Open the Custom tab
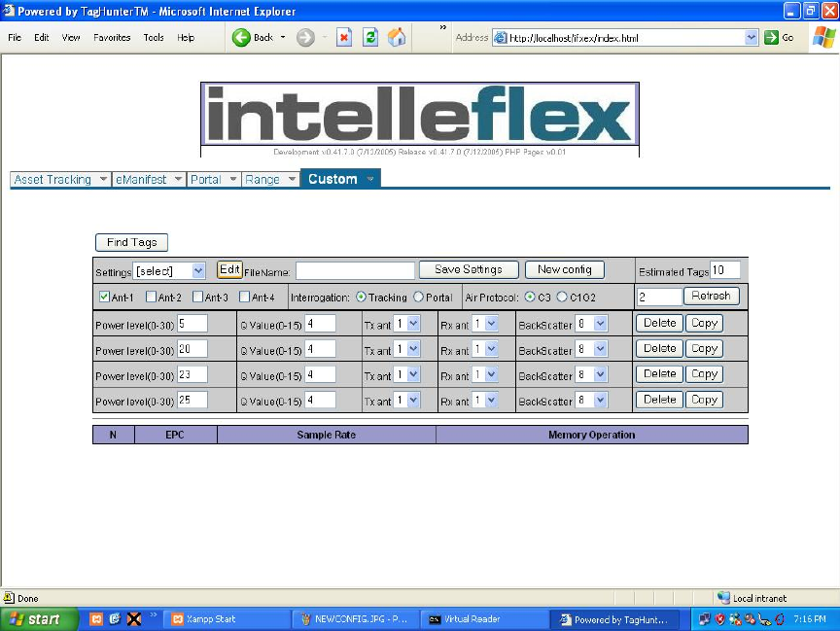This screenshot has height=631, width=840. 340,179
